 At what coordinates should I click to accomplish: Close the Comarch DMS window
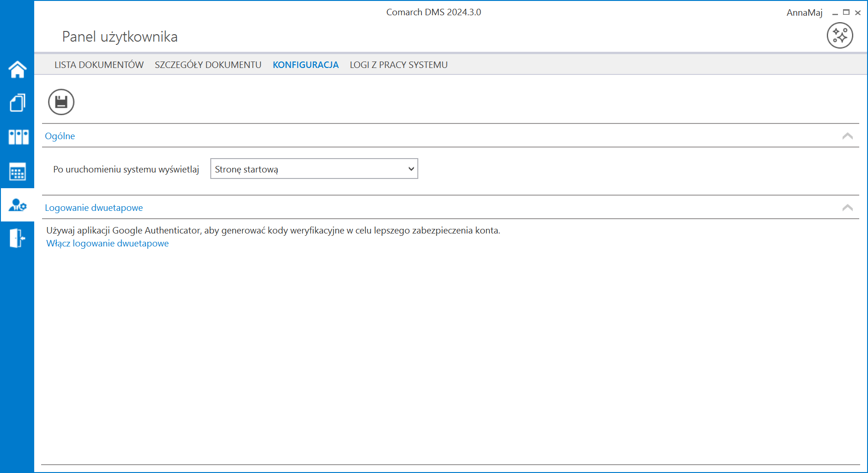tap(858, 13)
